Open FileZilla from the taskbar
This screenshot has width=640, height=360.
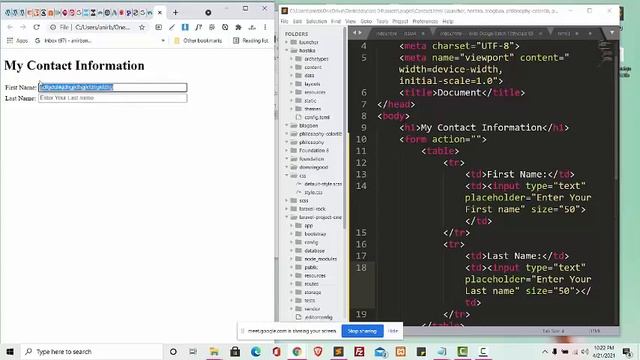tap(359, 351)
